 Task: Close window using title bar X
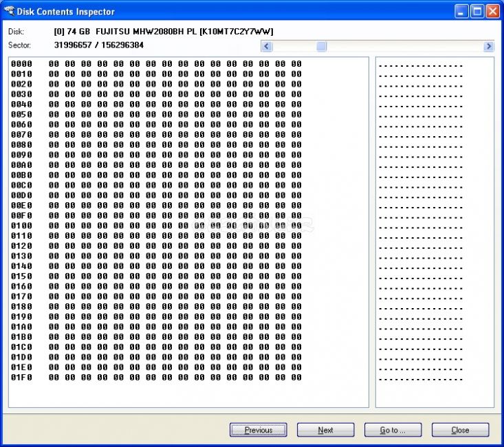tap(492, 12)
